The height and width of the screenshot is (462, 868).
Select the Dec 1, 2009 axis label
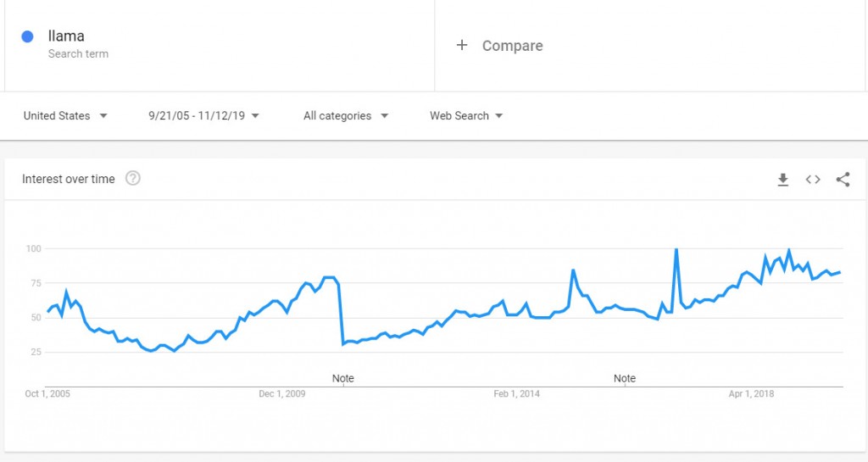point(281,393)
